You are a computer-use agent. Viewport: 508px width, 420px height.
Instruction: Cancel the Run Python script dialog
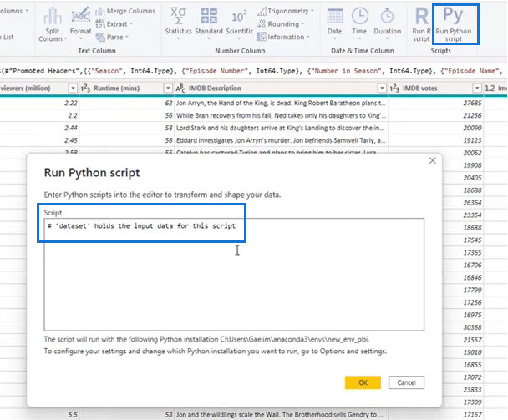(x=406, y=382)
